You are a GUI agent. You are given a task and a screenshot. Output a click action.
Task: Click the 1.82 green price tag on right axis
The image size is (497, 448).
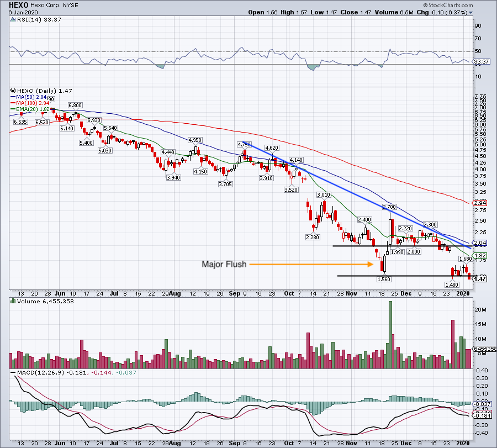click(480, 255)
